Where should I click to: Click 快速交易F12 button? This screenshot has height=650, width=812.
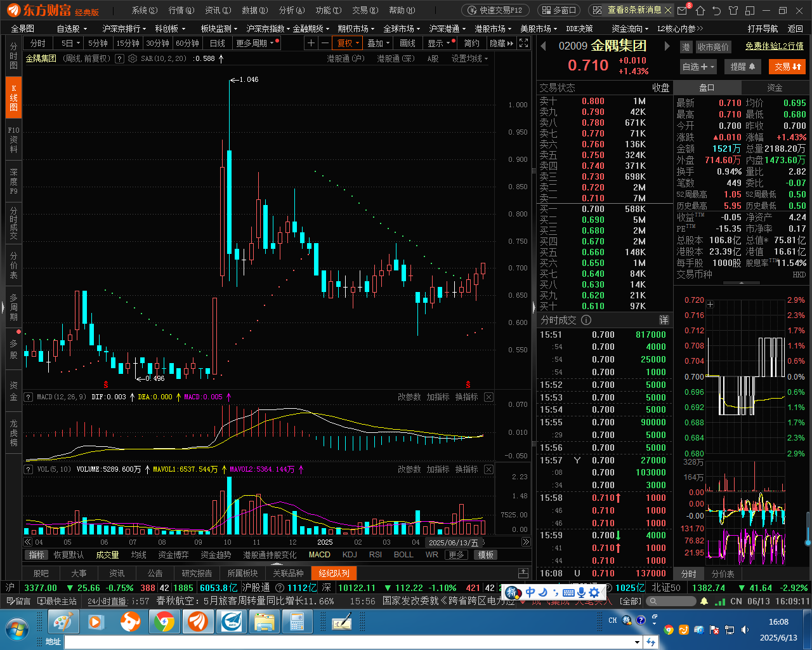[x=495, y=10]
